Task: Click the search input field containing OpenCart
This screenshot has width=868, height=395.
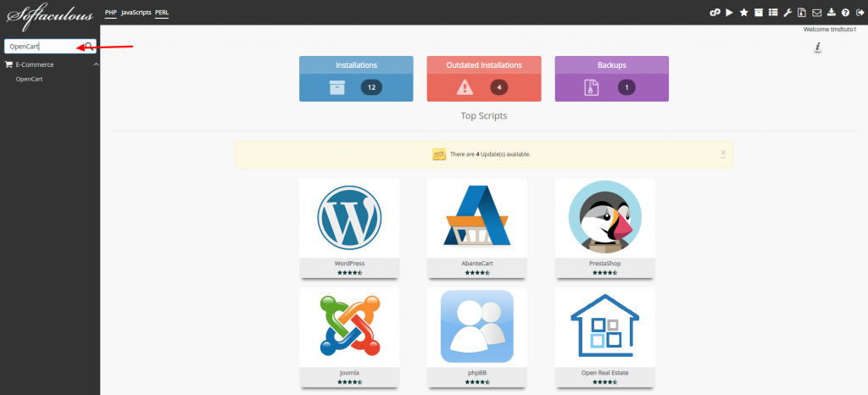Action: (44, 47)
